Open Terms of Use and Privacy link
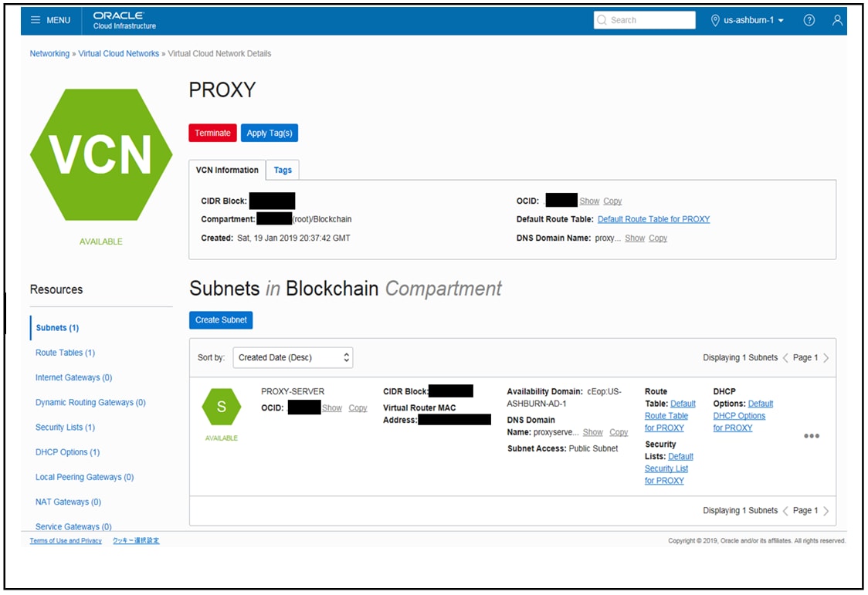The height and width of the screenshot is (595, 868). (x=66, y=541)
